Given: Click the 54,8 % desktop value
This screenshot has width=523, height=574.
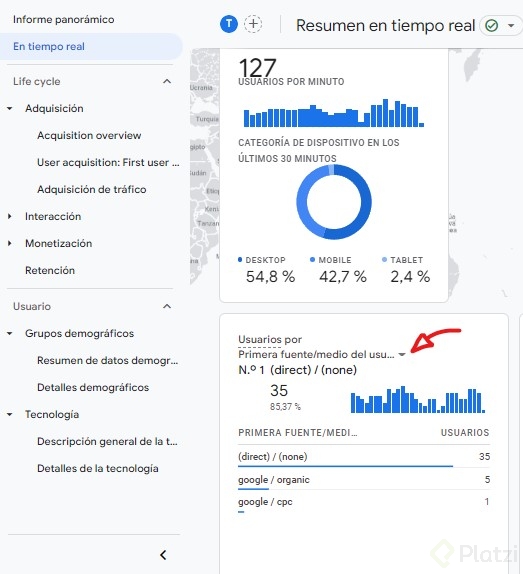Looking at the screenshot, I should [270, 277].
